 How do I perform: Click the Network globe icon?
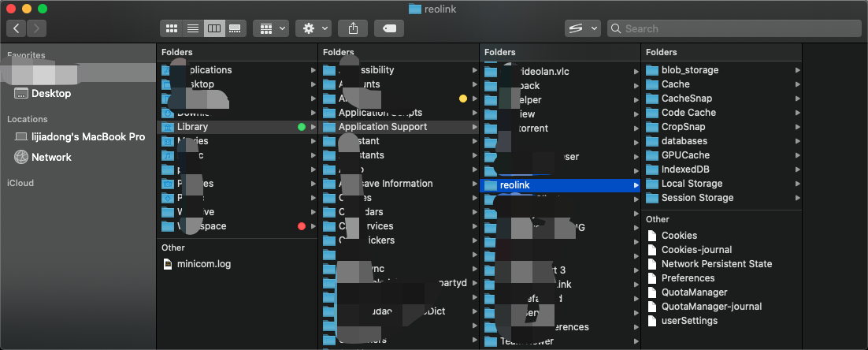click(x=21, y=158)
